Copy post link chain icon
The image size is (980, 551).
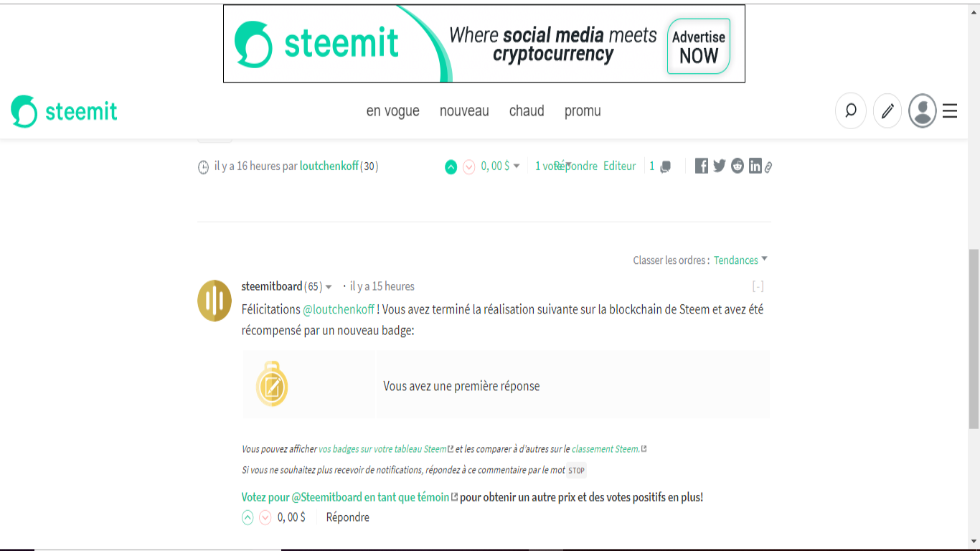pyautogui.click(x=768, y=167)
